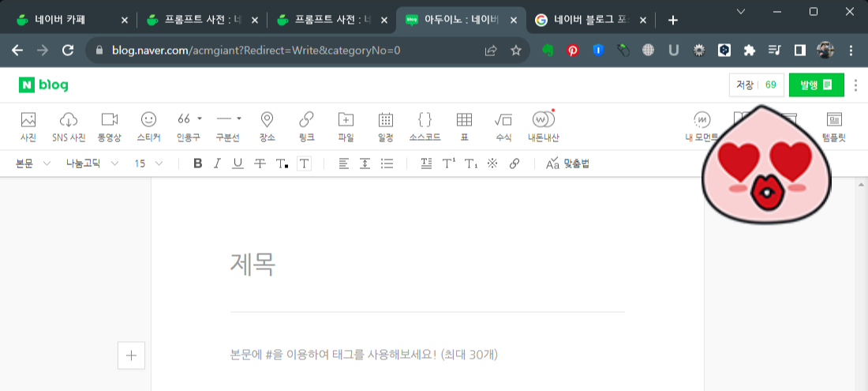Insert a quotation block with 인용구
Viewport: 868px width, 391px height.
tap(185, 127)
